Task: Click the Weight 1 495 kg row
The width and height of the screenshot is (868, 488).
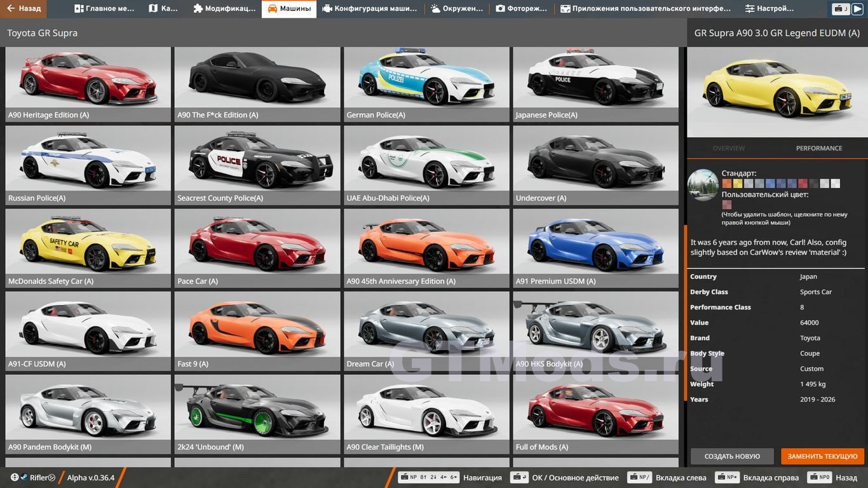Action: point(776,384)
